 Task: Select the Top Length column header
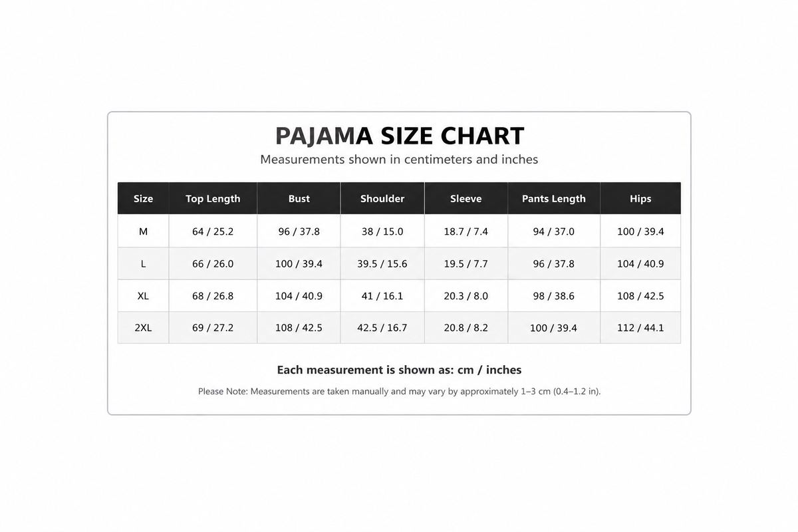pyautogui.click(x=213, y=198)
